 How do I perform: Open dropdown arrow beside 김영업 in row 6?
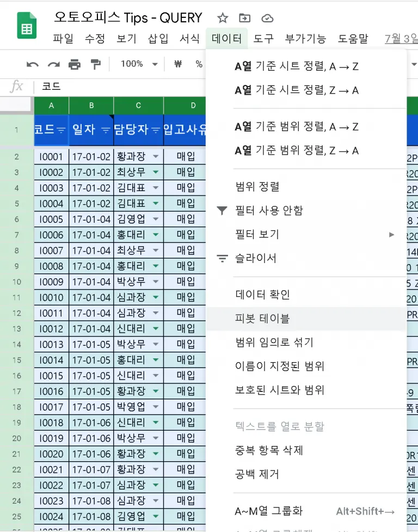[156, 219]
